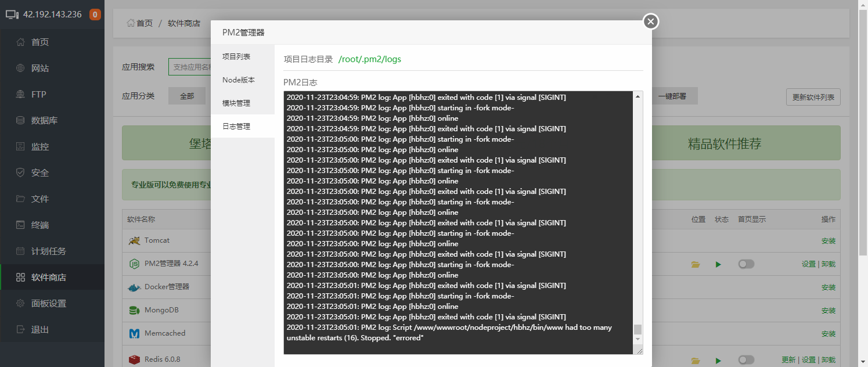Open 监控 in the sidebar
Viewport: 868px width, 367px height.
tap(52, 146)
